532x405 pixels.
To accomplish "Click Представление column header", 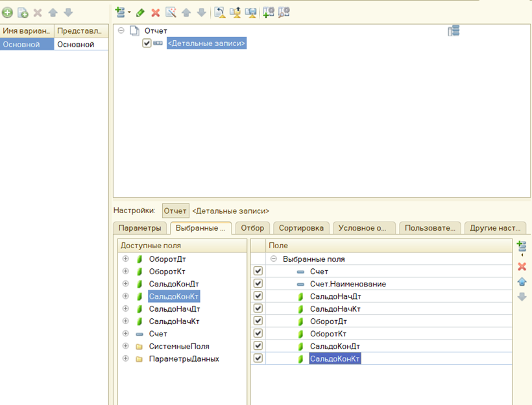I will click(x=81, y=31).
